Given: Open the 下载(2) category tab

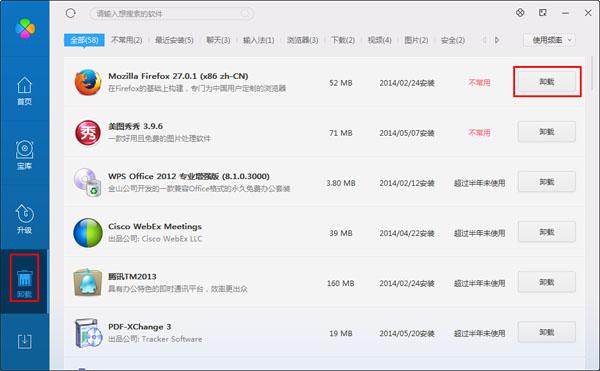Looking at the screenshot, I should (x=343, y=40).
